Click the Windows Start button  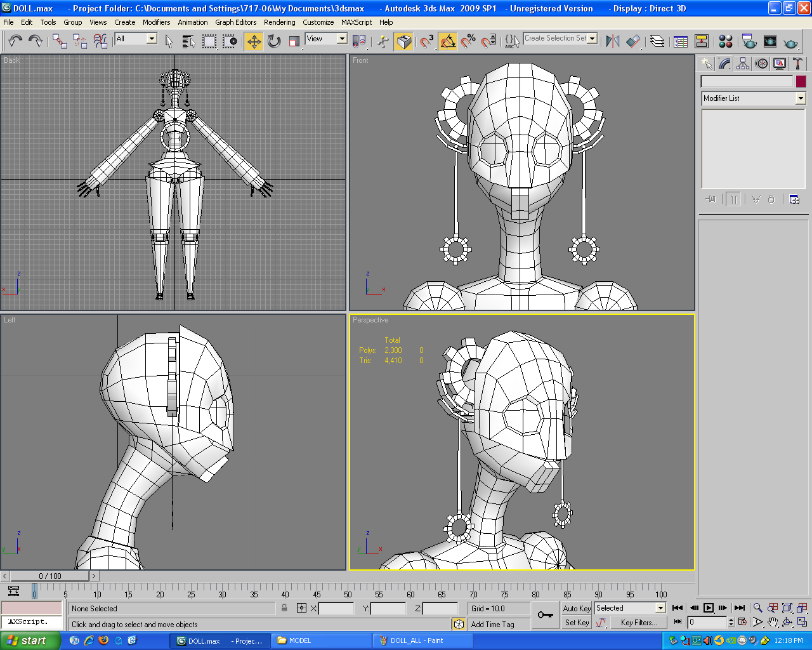[x=30, y=640]
